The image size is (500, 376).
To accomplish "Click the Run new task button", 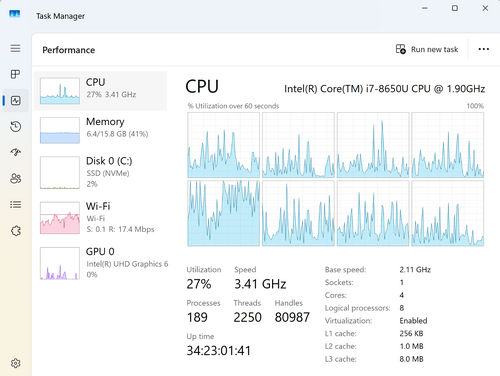I will 427,49.
